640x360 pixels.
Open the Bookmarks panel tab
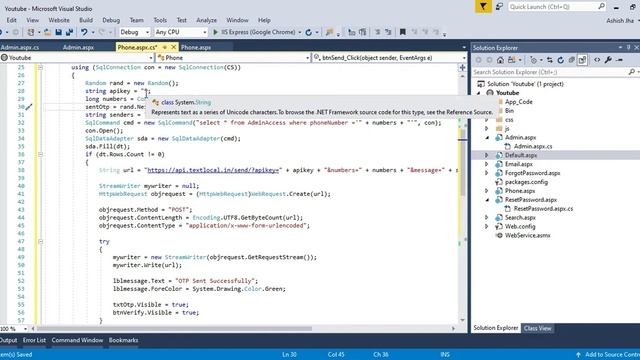[123, 340]
